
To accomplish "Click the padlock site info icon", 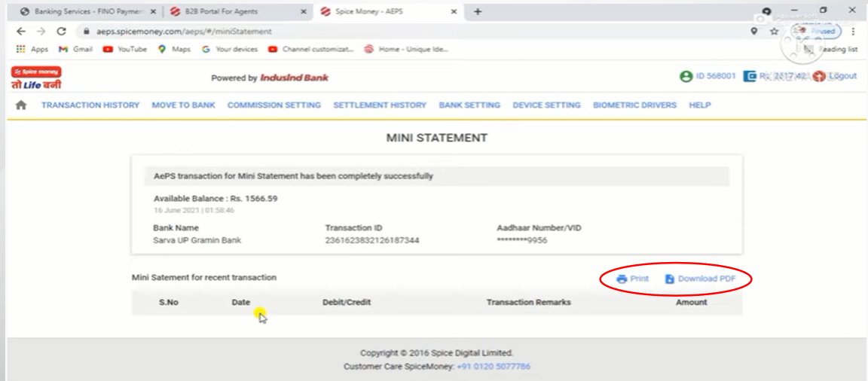I will click(86, 32).
